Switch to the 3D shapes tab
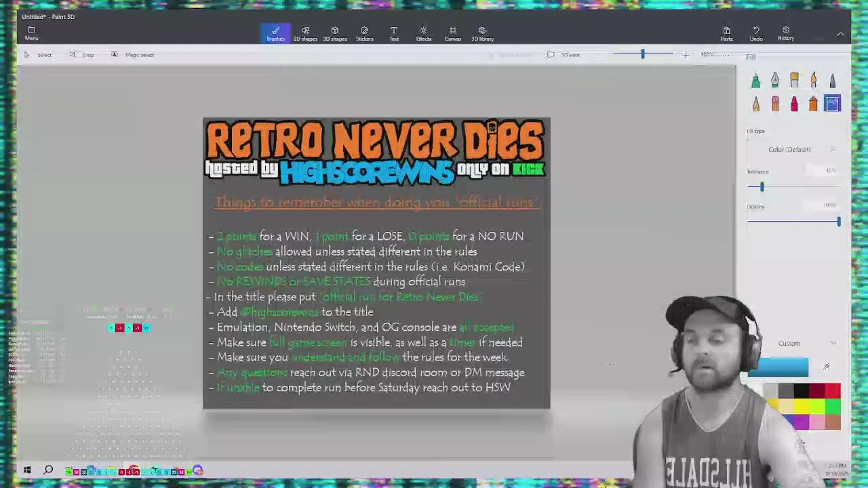The image size is (868, 488). tap(334, 33)
